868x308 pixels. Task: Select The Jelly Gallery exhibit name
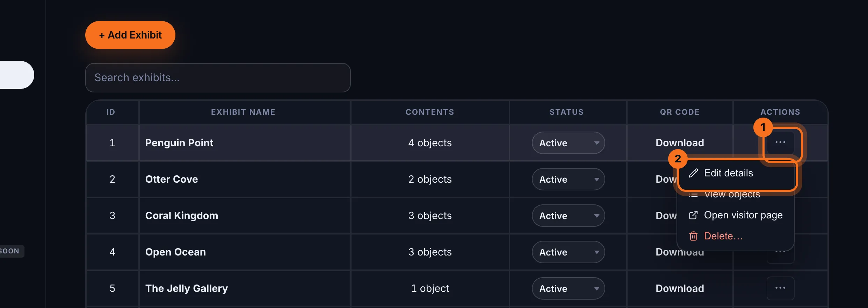pyautogui.click(x=187, y=288)
